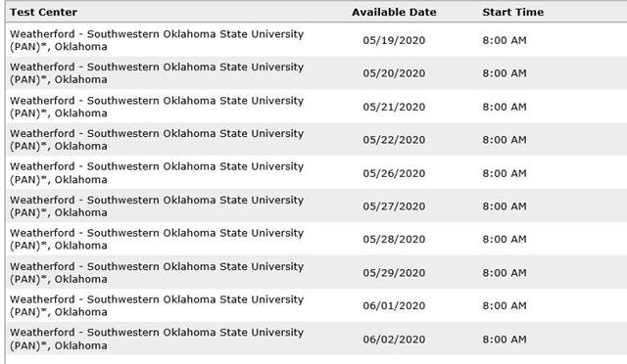The width and height of the screenshot is (627, 364).
Task: Select the 05/29/2020 appointment date
Action: pyautogui.click(x=394, y=273)
